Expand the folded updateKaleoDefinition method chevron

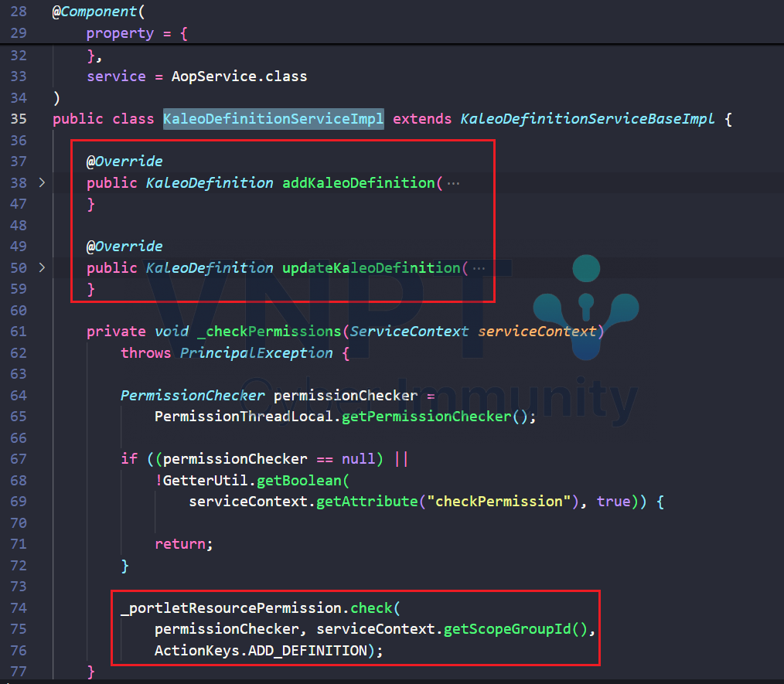[x=42, y=268]
